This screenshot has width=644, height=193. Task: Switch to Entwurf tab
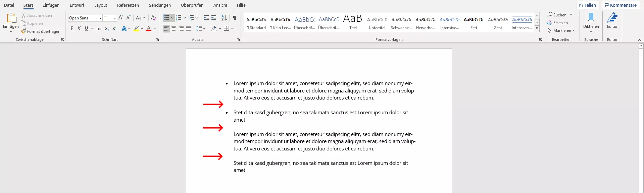[x=77, y=5]
